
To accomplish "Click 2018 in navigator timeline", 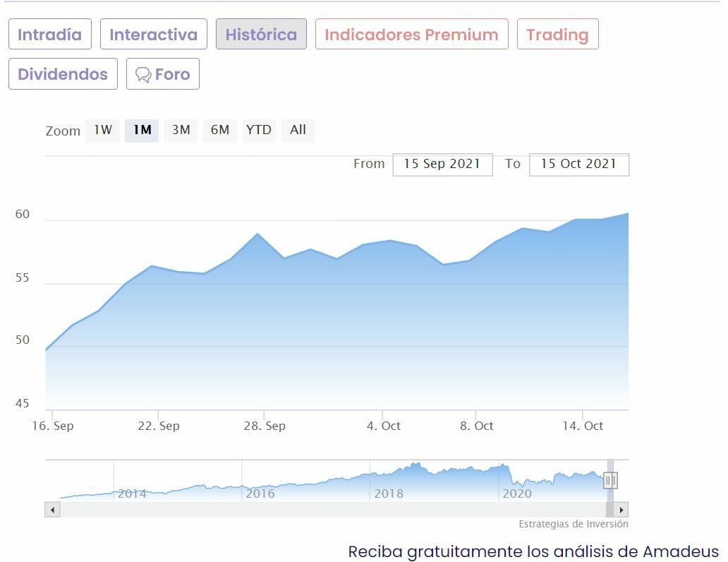I will 389,494.
